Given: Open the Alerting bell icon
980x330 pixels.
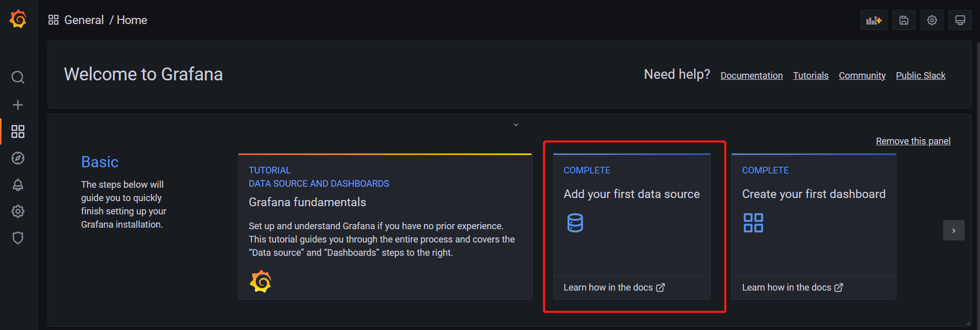Looking at the screenshot, I should 18,185.
